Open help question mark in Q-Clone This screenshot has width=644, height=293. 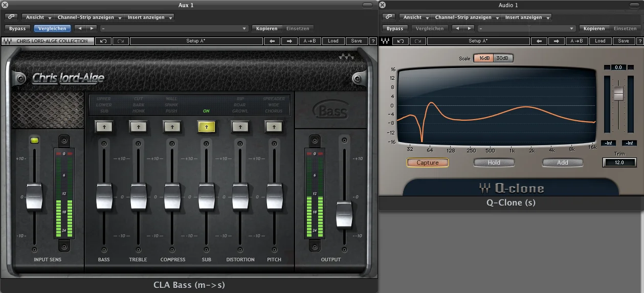click(x=639, y=41)
